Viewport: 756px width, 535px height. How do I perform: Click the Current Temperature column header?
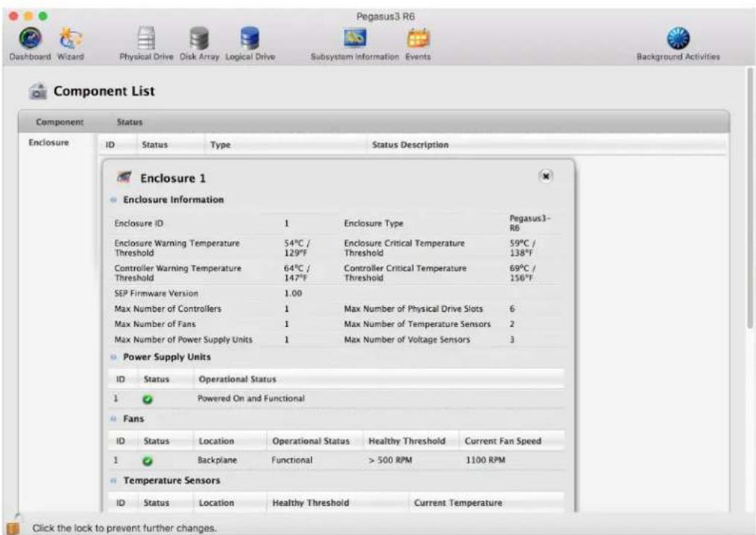[x=458, y=503]
